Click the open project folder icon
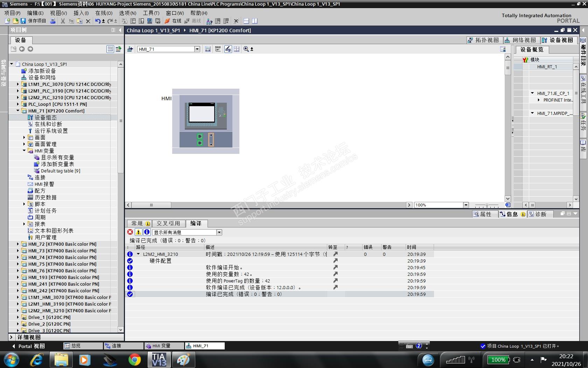The height and width of the screenshot is (368, 588). [16, 21]
